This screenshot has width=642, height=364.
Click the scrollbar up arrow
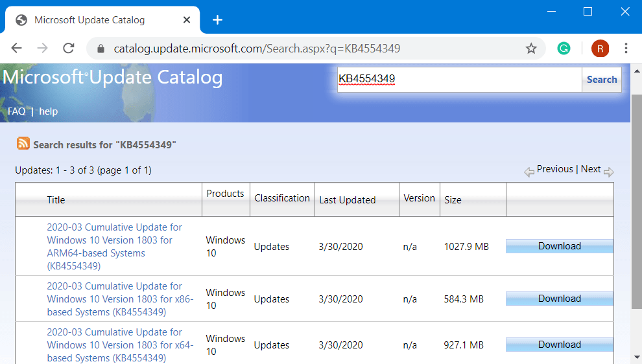pos(637,71)
